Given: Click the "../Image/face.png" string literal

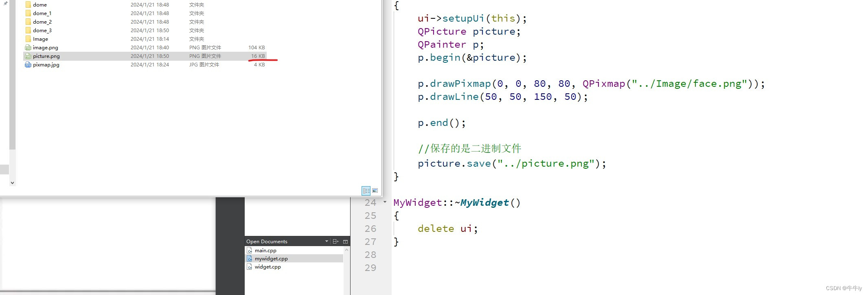Looking at the screenshot, I should pos(689,84).
